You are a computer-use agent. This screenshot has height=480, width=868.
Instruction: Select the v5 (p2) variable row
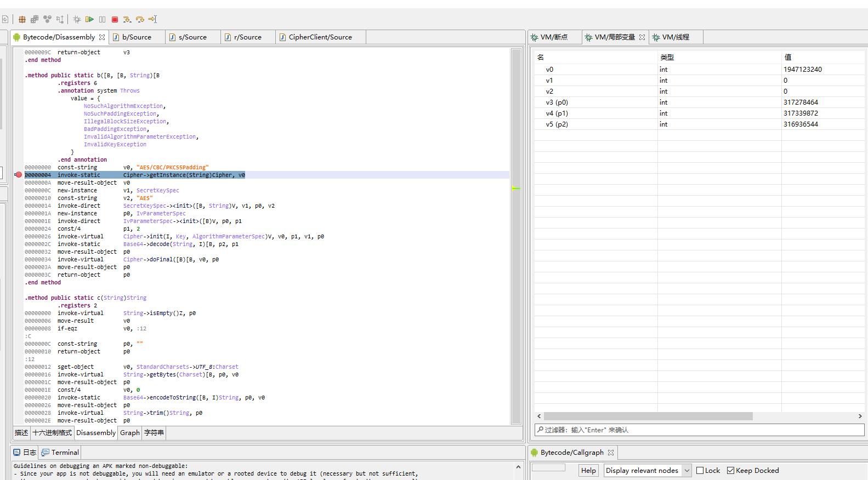coord(700,124)
